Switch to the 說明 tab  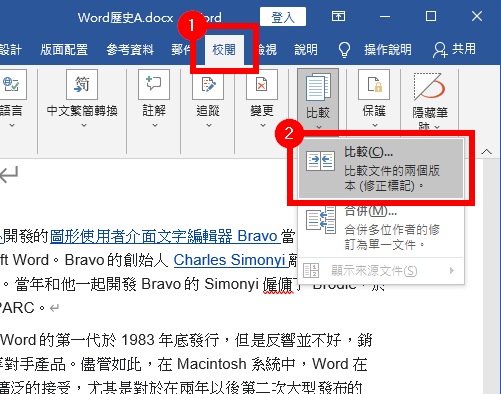[x=306, y=50]
